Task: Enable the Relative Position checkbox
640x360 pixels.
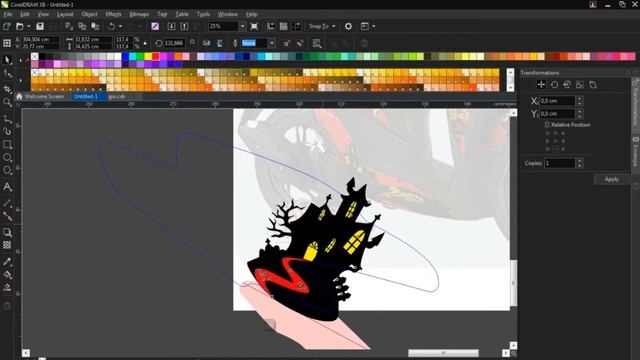Action: pyautogui.click(x=547, y=124)
